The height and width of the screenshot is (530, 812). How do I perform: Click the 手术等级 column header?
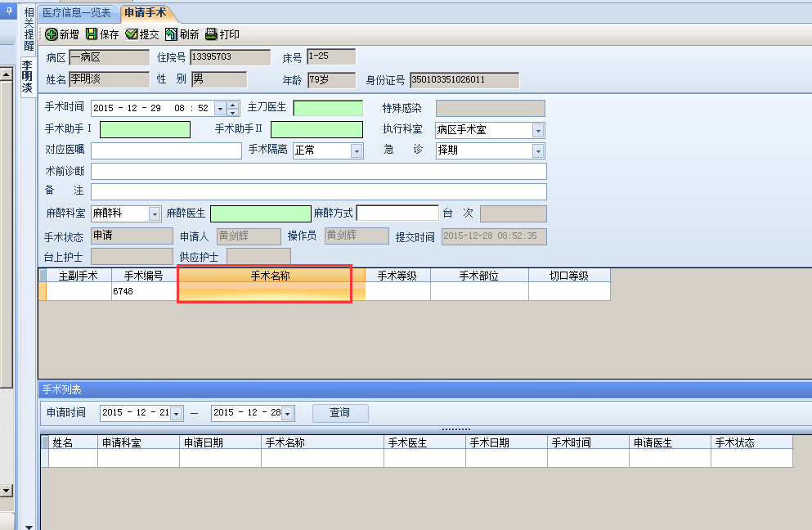[x=397, y=276]
